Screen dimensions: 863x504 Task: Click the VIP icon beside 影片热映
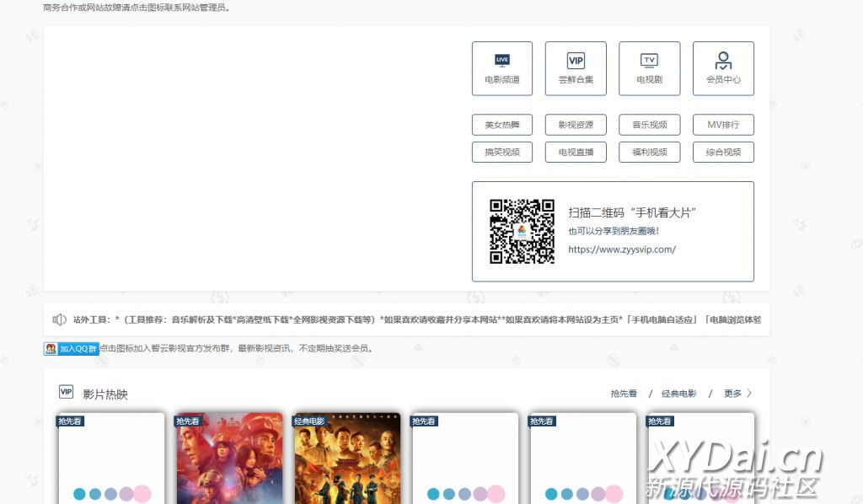click(x=66, y=392)
